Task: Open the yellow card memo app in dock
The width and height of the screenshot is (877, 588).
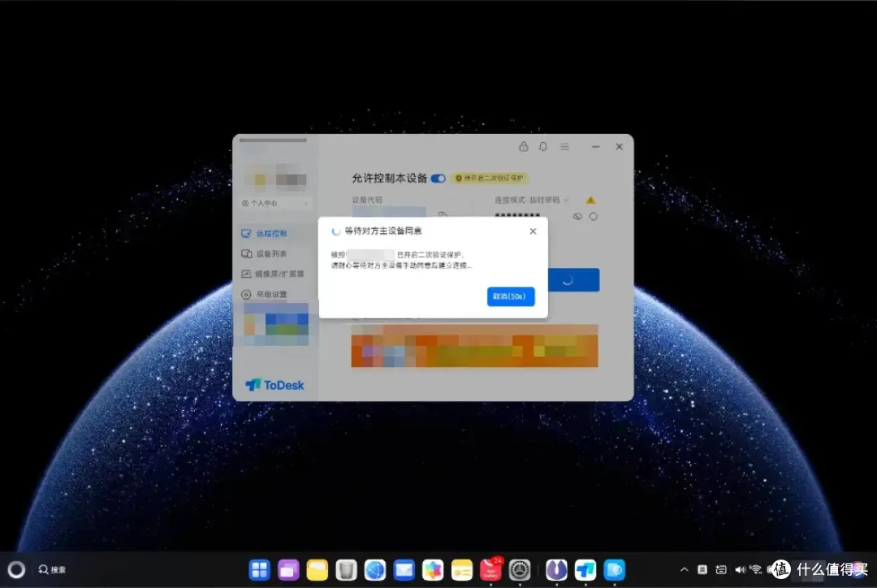Action: click(462, 570)
